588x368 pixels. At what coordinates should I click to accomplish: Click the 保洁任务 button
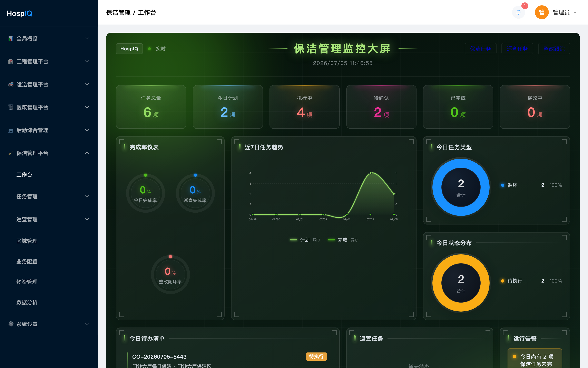[480, 49]
